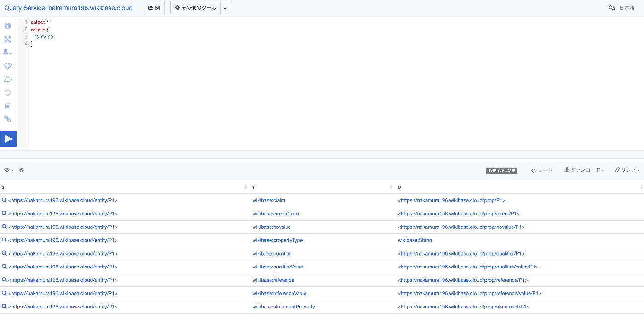Get a shareable short link icon

click(x=7, y=119)
